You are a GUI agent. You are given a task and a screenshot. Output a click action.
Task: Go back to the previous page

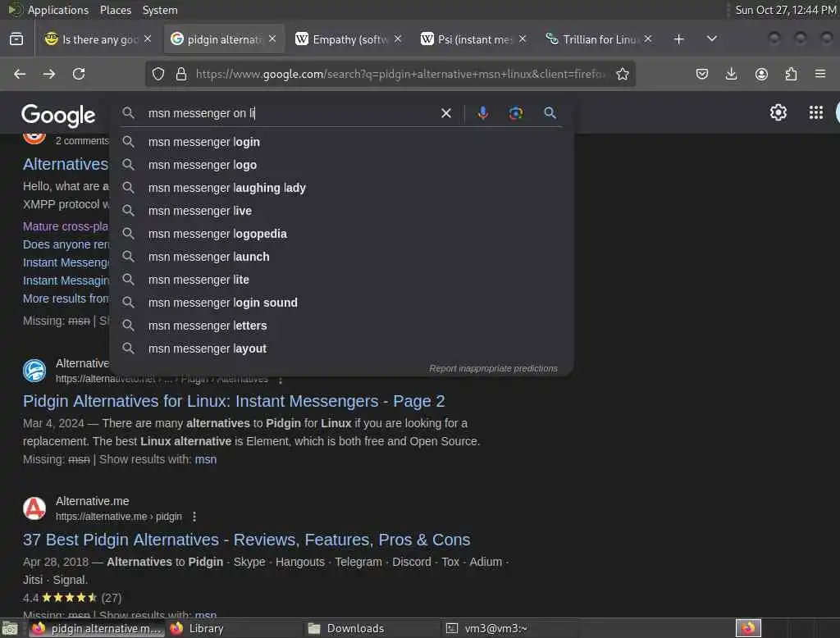(20, 74)
